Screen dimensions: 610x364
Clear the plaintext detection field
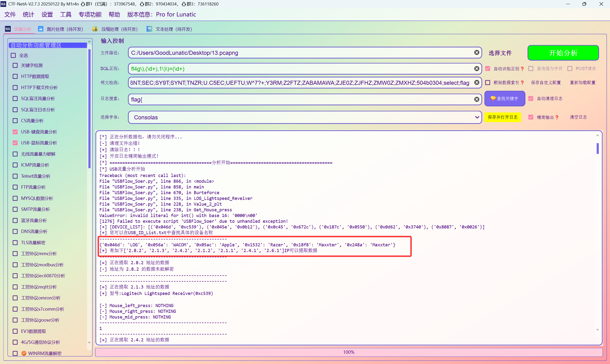point(476,83)
